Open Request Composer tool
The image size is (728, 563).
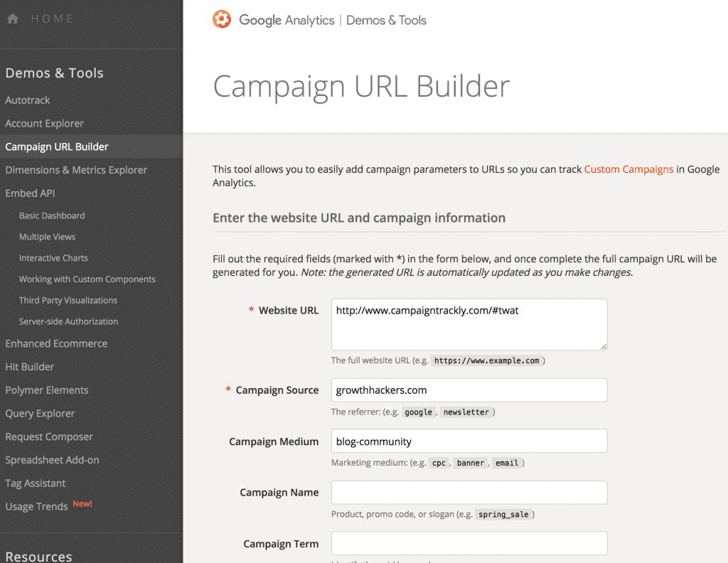[x=49, y=436]
